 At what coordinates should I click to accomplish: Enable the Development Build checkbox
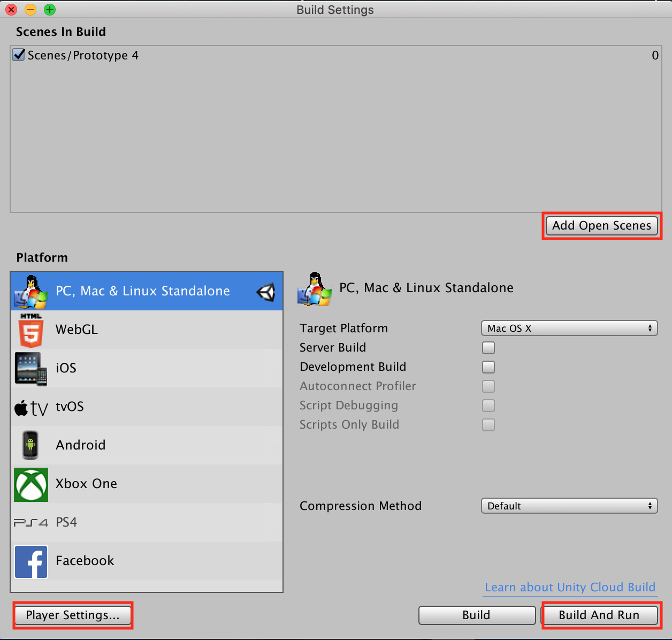(488, 367)
